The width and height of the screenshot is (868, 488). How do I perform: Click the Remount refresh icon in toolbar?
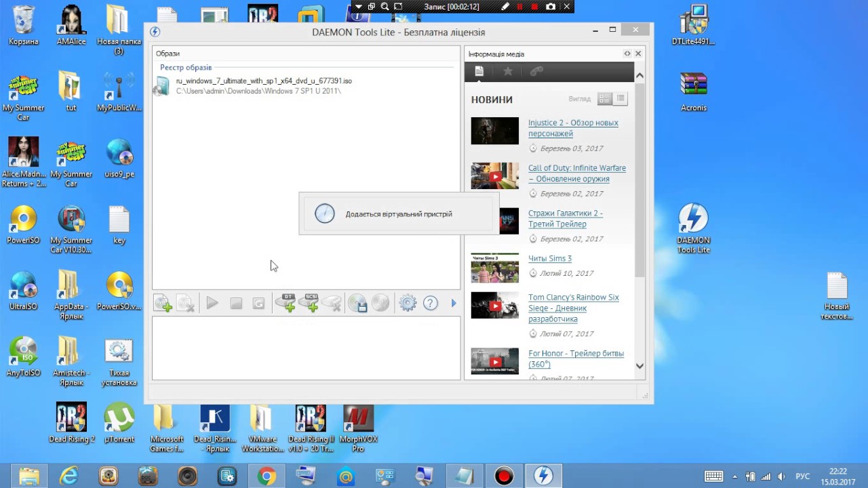click(x=258, y=304)
